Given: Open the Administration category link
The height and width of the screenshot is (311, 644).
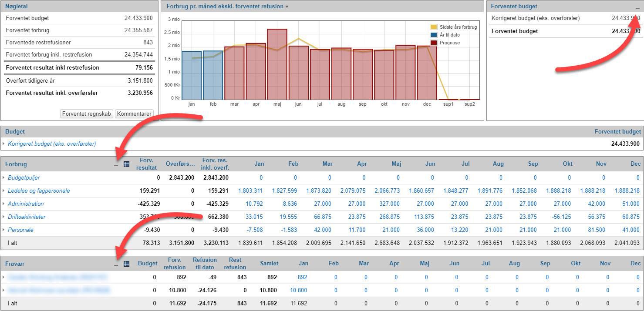Looking at the screenshot, I should 26,204.
